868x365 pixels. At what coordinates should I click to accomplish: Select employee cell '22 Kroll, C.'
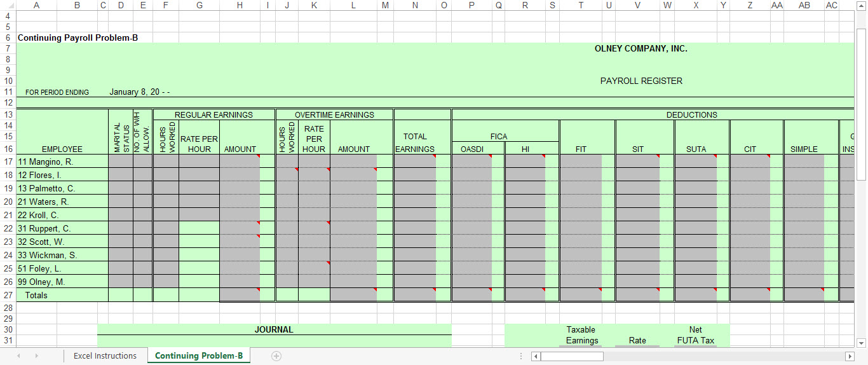tap(62, 215)
